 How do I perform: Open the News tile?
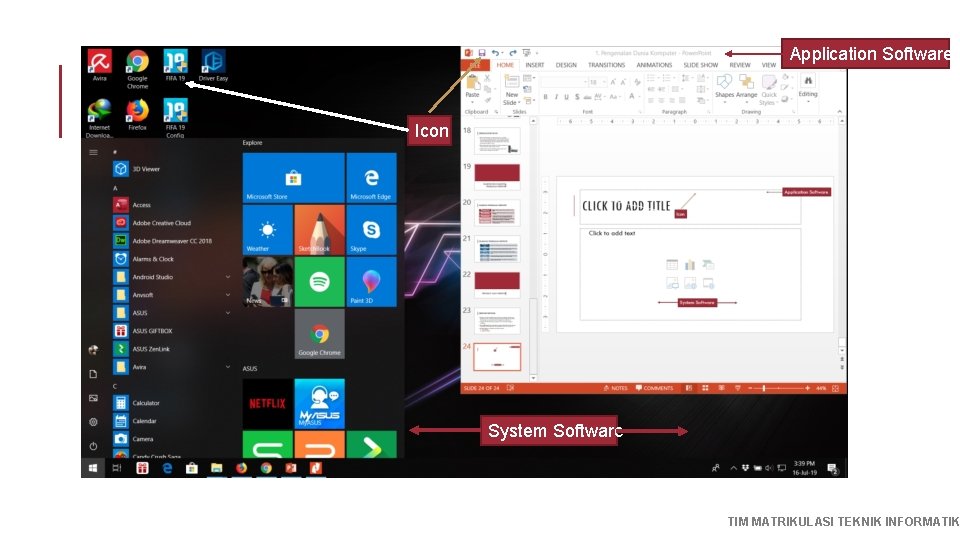(268, 282)
